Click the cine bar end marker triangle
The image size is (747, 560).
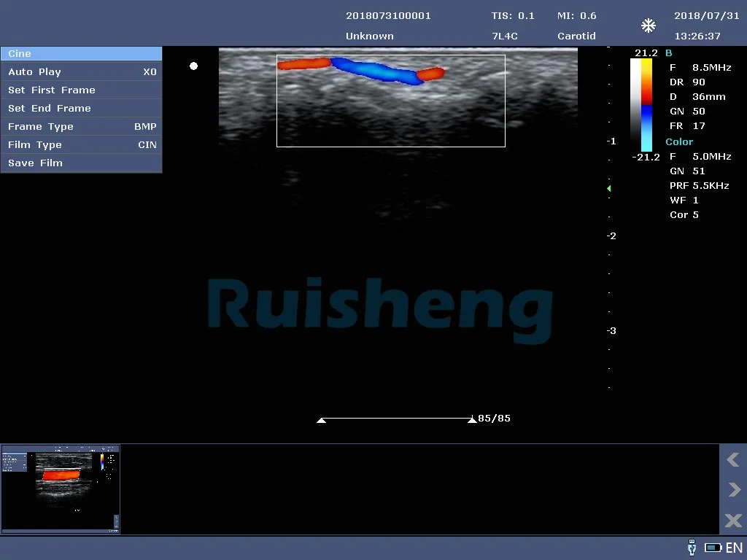471,420
